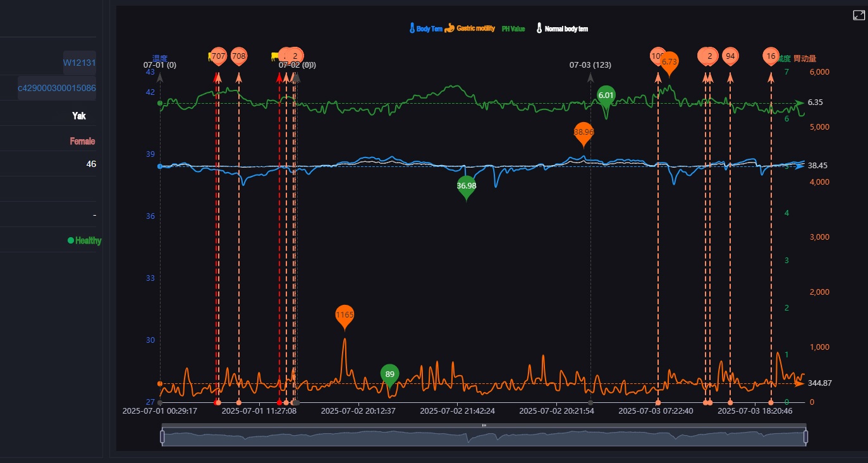Image resolution: width=868 pixels, height=463 pixels.
Task: Click the orange 38.96 temperature peak pin
Action: tap(584, 132)
